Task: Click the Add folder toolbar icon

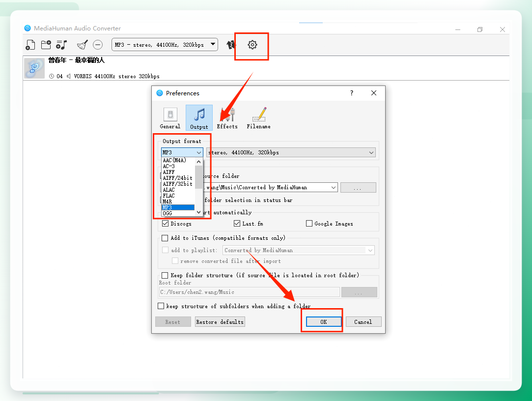Action: 46,45
